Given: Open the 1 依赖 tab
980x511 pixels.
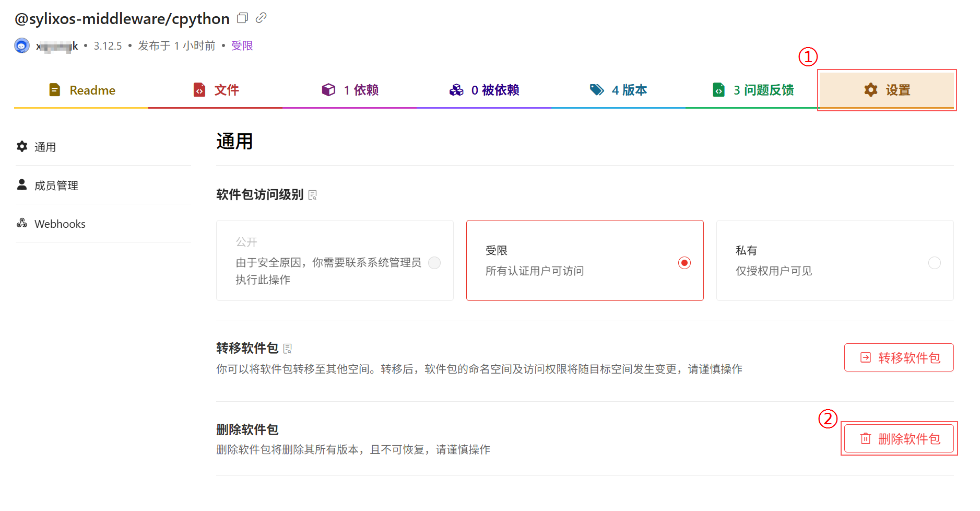Looking at the screenshot, I should (x=350, y=90).
